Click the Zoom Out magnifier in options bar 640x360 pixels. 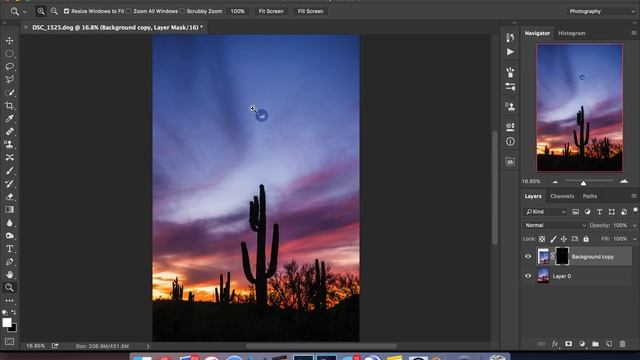54,11
